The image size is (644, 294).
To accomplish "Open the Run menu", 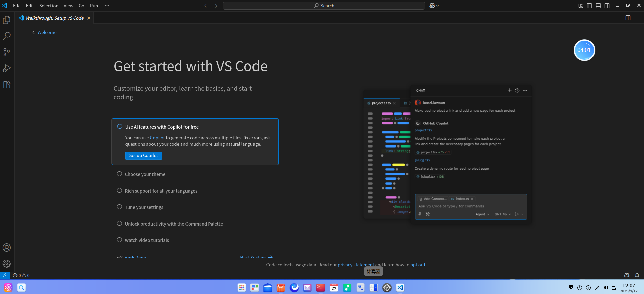I will tap(94, 6).
